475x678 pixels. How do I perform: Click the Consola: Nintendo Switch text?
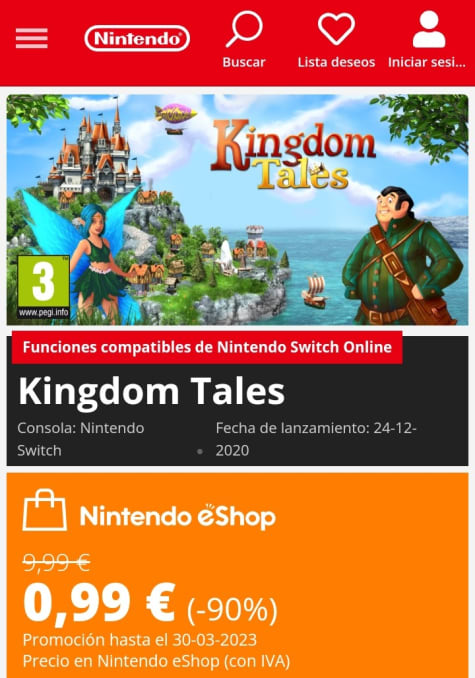pyautogui.click(x=81, y=439)
